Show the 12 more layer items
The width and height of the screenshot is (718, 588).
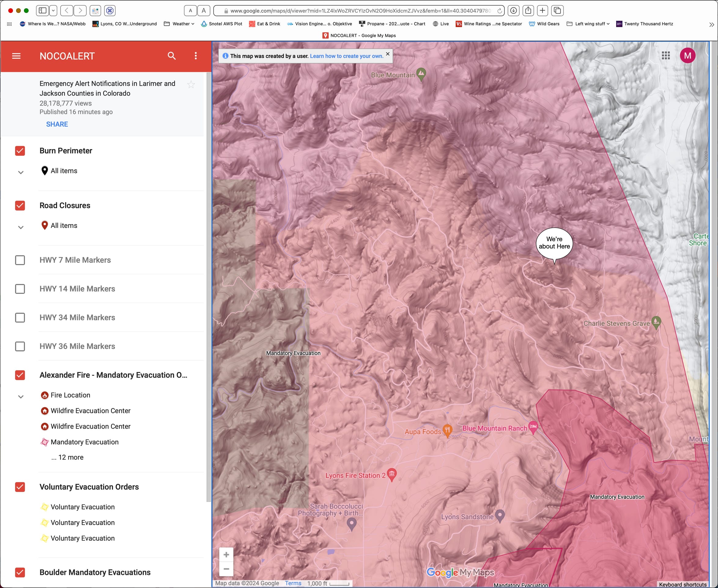coord(68,457)
